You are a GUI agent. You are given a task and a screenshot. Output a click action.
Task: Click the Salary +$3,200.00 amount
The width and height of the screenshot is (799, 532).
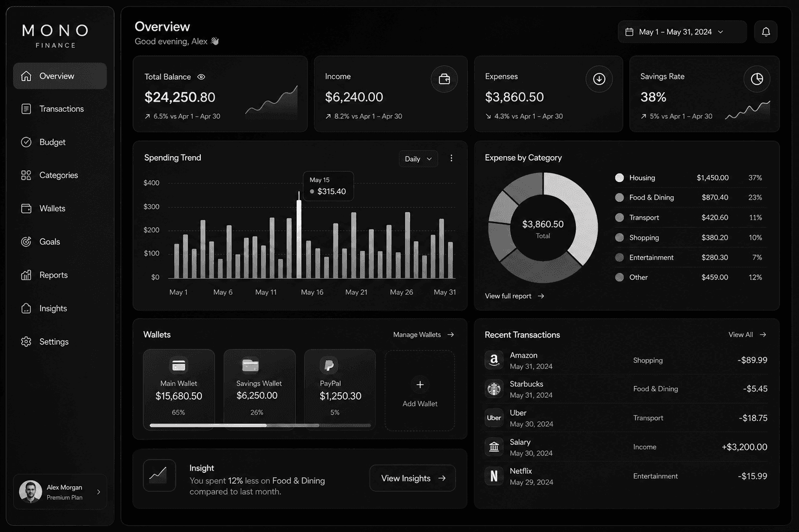pos(744,447)
